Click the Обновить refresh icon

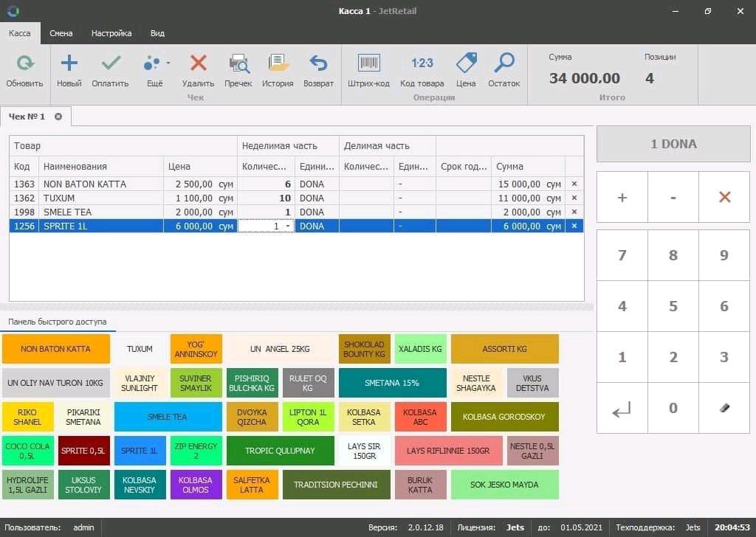[x=25, y=65]
